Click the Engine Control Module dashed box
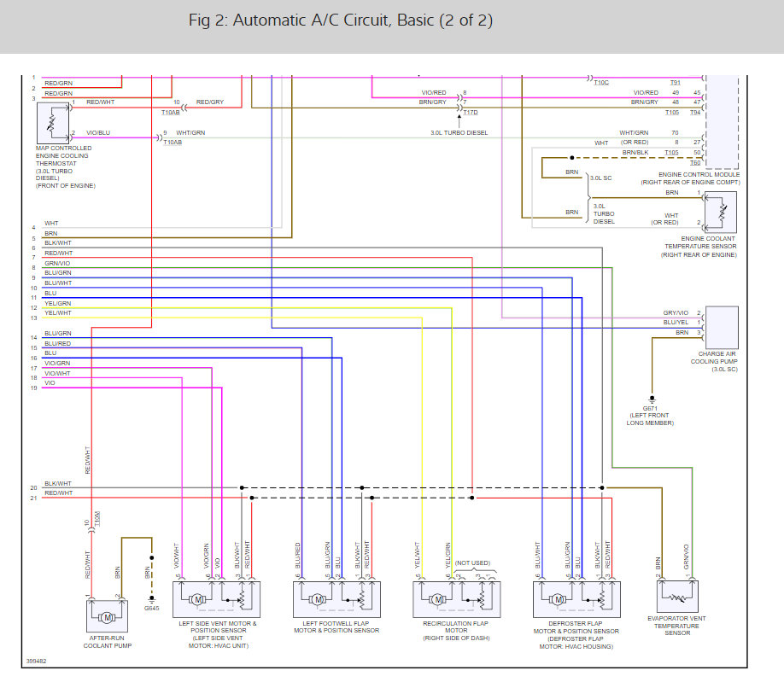This screenshot has width=784, height=682. point(722,122)
